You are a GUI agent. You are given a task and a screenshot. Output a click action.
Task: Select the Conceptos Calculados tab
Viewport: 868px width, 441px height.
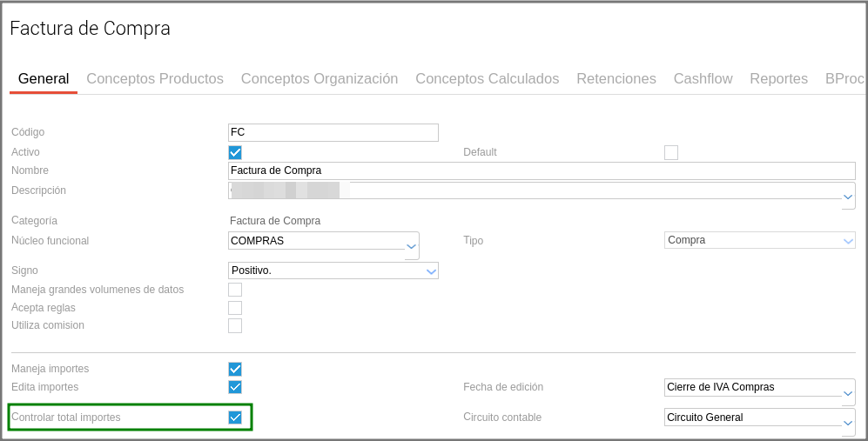click(487, 79)
